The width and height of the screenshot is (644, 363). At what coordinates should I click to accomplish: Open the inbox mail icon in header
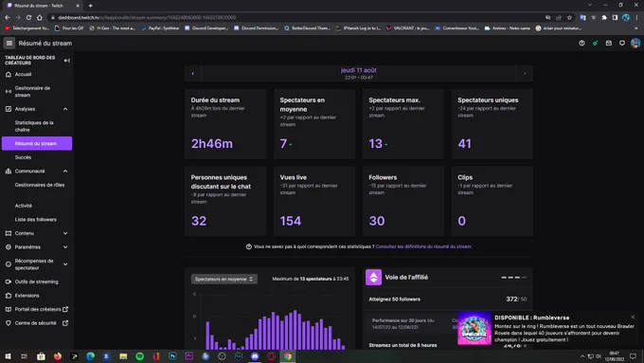(x=609, y=44)
